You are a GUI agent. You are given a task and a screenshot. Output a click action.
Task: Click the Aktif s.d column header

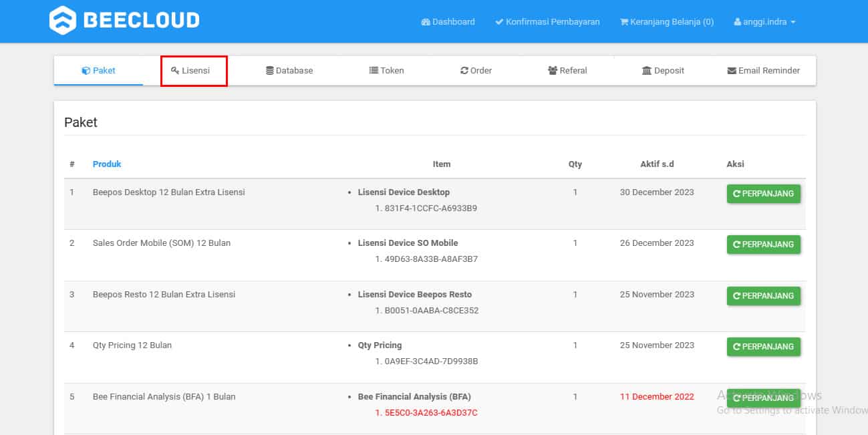tap(657, 164)
